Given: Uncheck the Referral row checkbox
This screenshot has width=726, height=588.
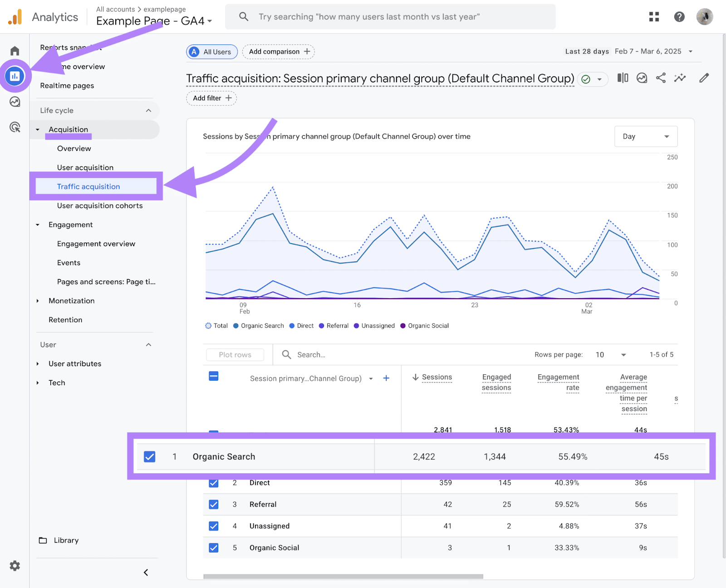Looking at the screenshot, I should click(214, 505).
